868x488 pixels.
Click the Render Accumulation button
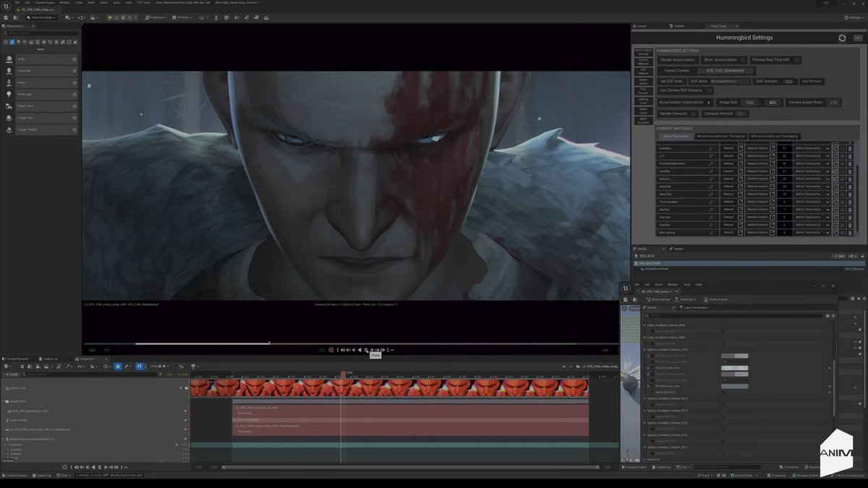click(677, 60)
